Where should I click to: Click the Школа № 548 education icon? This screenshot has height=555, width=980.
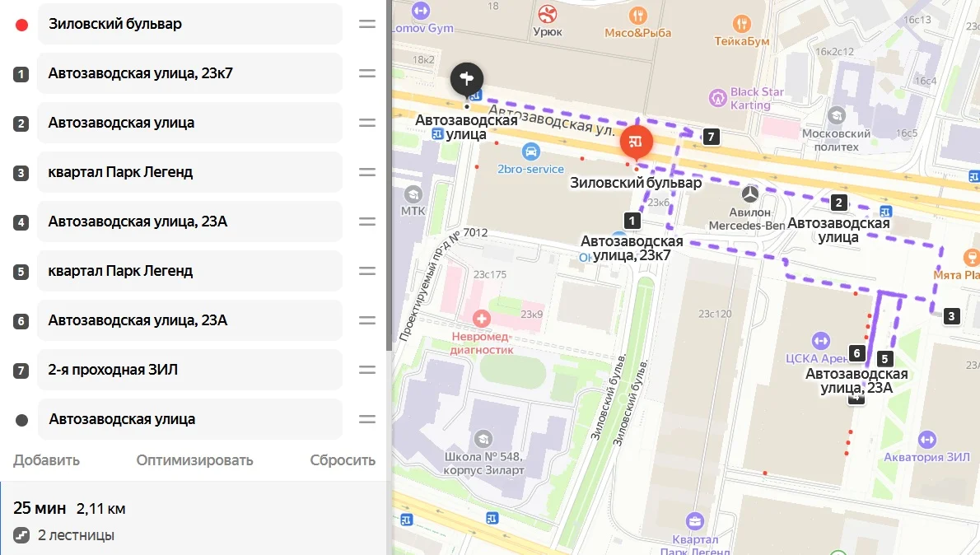[x=483, y=439]
